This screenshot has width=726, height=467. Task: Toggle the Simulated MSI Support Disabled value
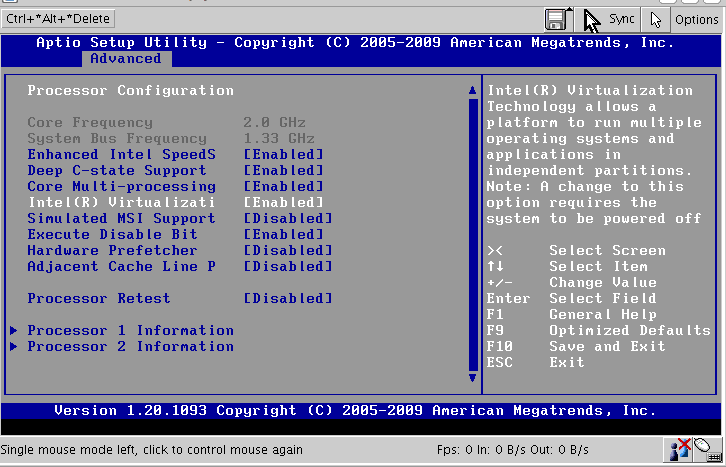coord(288,218)
